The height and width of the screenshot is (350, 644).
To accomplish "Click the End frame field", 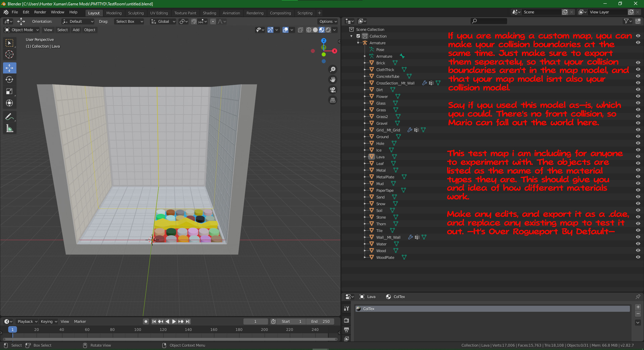I will tap(320, 322).
